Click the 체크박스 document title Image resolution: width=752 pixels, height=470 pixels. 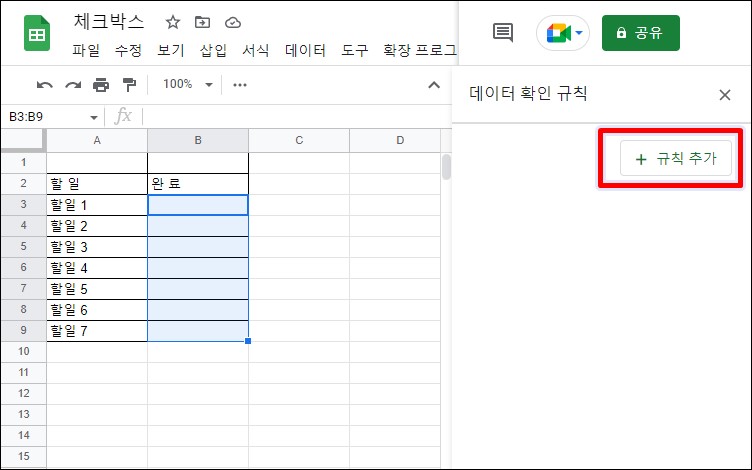[x=109, y=22]
